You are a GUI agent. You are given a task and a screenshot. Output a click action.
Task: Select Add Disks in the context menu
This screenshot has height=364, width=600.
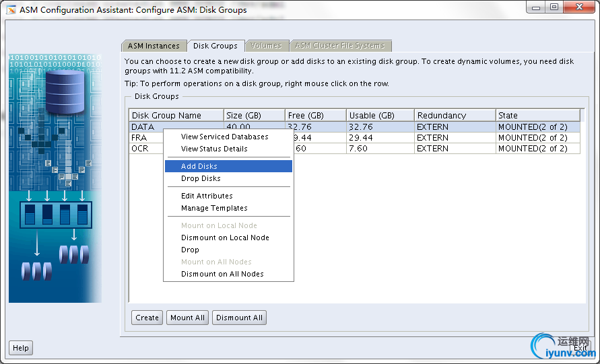(228, 166)
